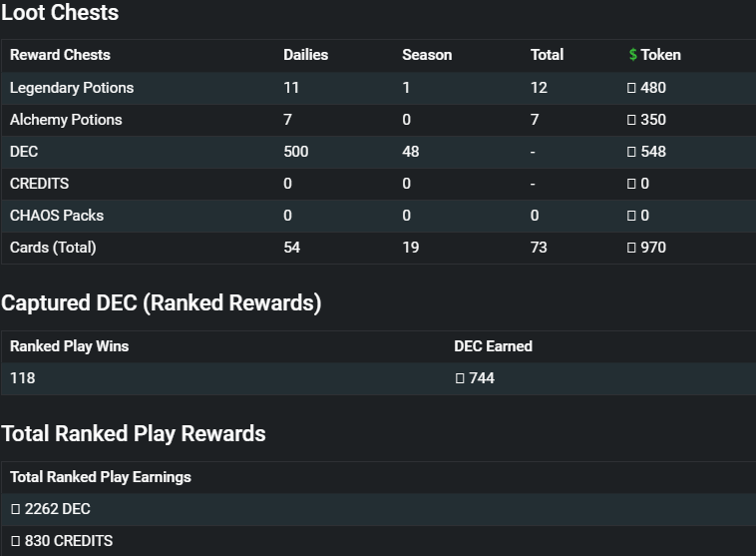Select the Dailies column header
Screen dimensions: 756x556
tap(305, 55)
